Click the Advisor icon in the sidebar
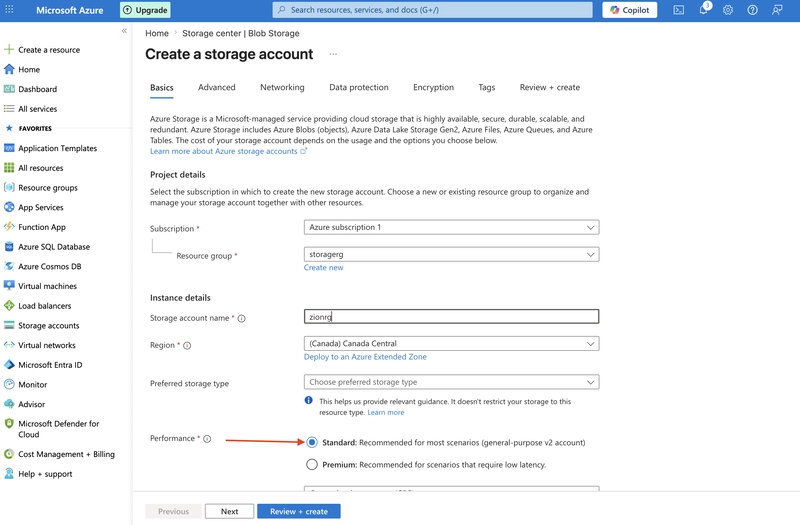 (x=9, y=404)
